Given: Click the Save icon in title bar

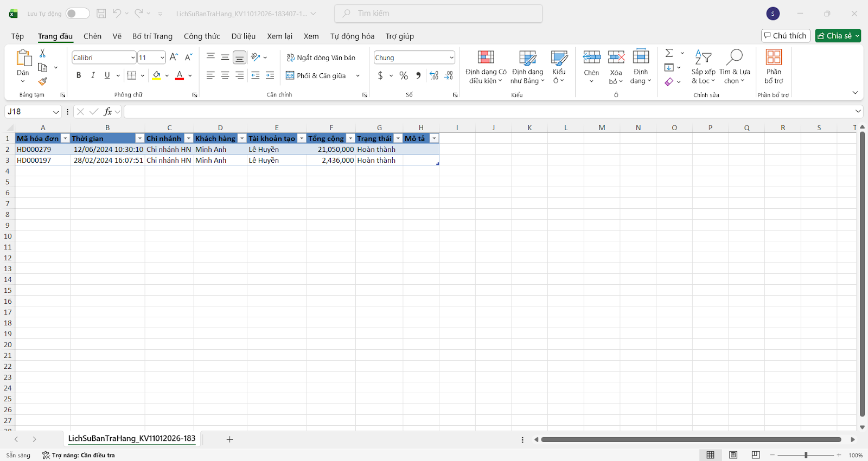Looking at the screenshot, I should pyautogui.click(x=101, y=14).
